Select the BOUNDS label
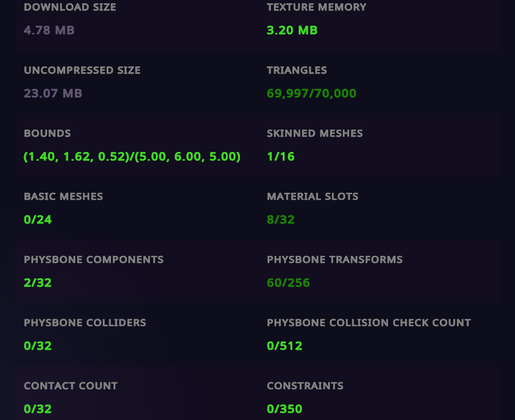The image size is (515, 420). point(47,133)
